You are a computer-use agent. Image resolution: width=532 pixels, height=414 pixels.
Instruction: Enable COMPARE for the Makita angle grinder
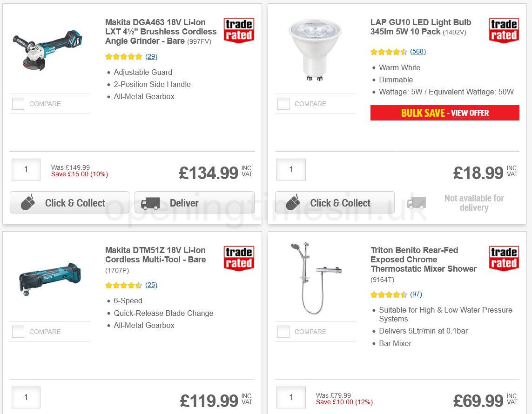pos(18,104)
